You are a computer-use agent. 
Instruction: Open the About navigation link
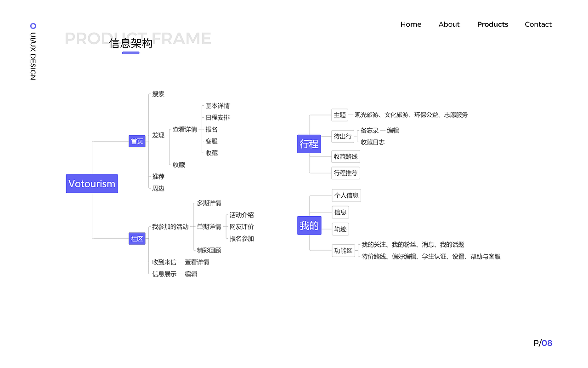[449, 24]
